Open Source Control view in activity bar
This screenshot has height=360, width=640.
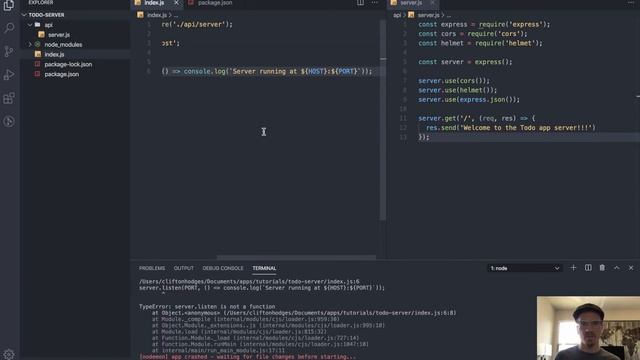click(9, 51)
